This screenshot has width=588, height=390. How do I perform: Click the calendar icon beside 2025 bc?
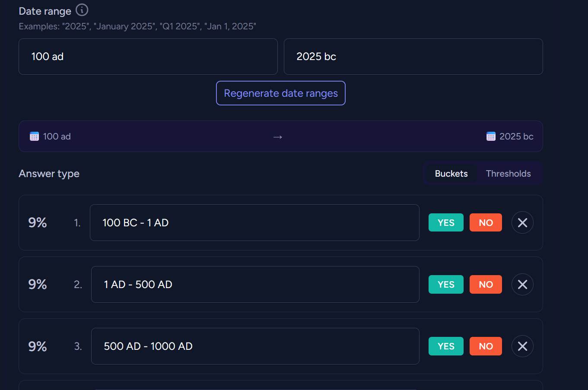(x=491, y=136)
